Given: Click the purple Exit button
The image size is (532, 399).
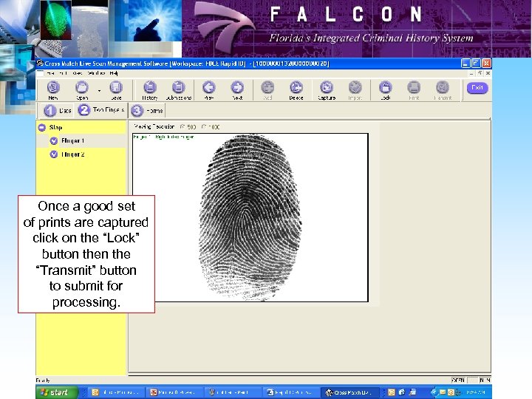Looking at the screenshot, I should coord(477,88).
